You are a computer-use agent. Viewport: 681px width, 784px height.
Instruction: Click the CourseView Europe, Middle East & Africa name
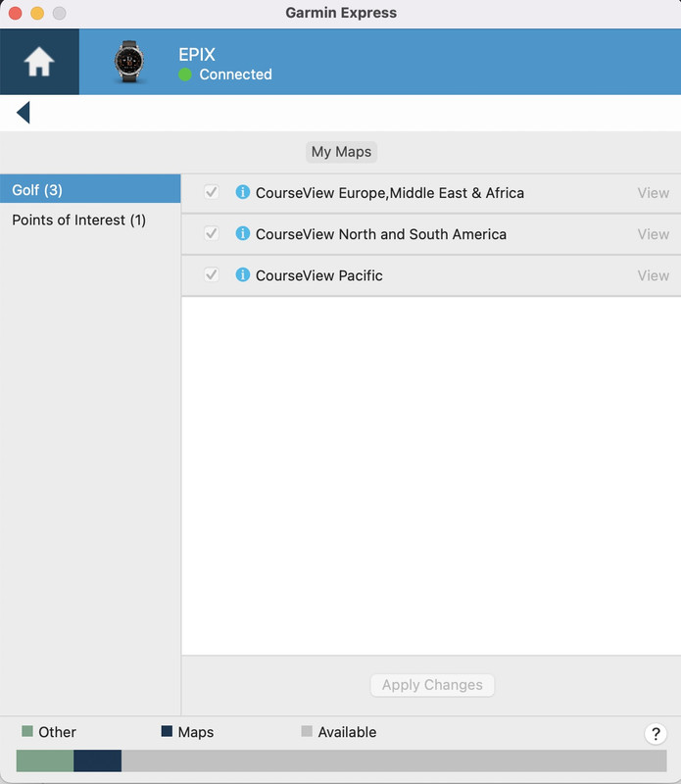390,193
